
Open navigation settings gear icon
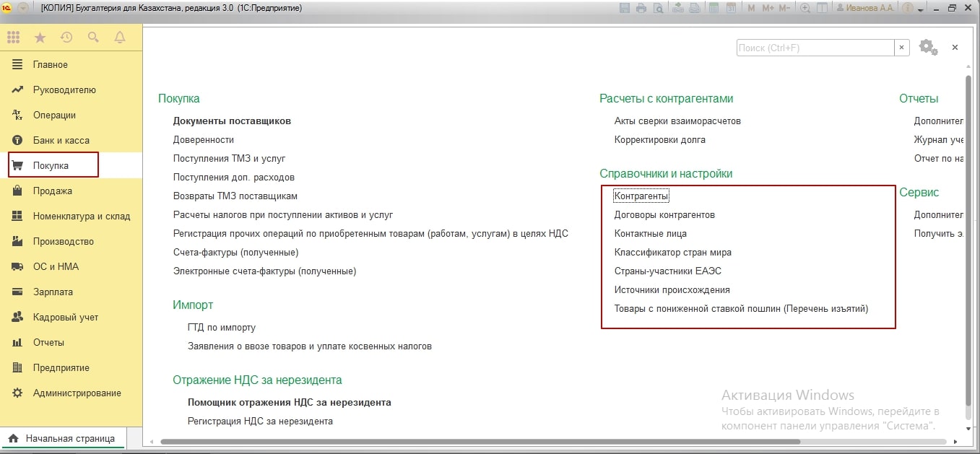927,47
